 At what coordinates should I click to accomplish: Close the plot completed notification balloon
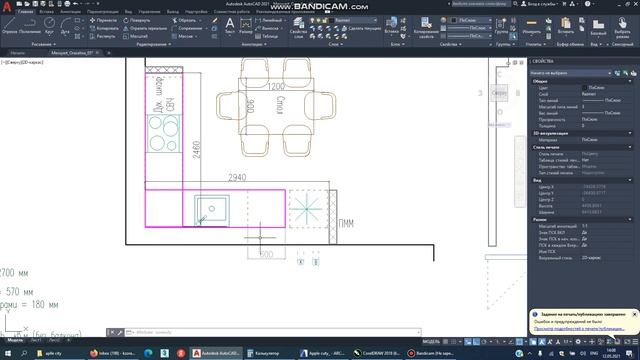point(634,314)
